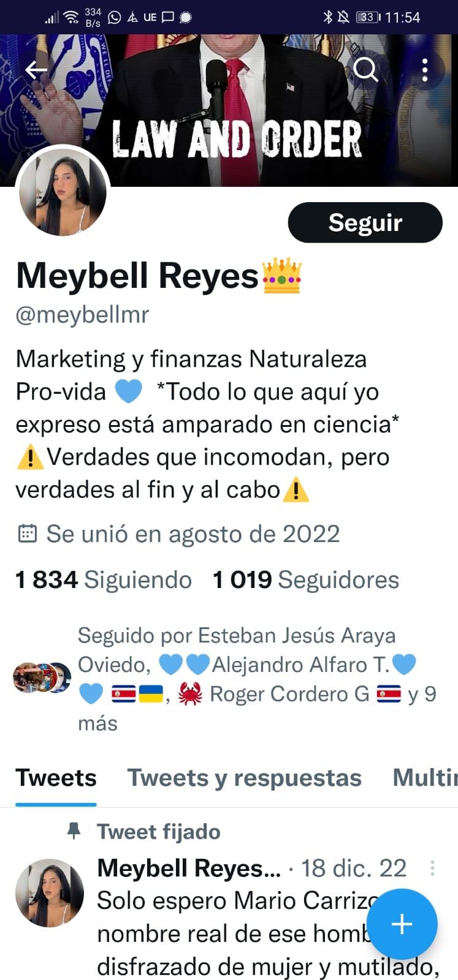
Task: Tap the crown emoji after Meybell Reyes
Action: (x=282, y=276)
